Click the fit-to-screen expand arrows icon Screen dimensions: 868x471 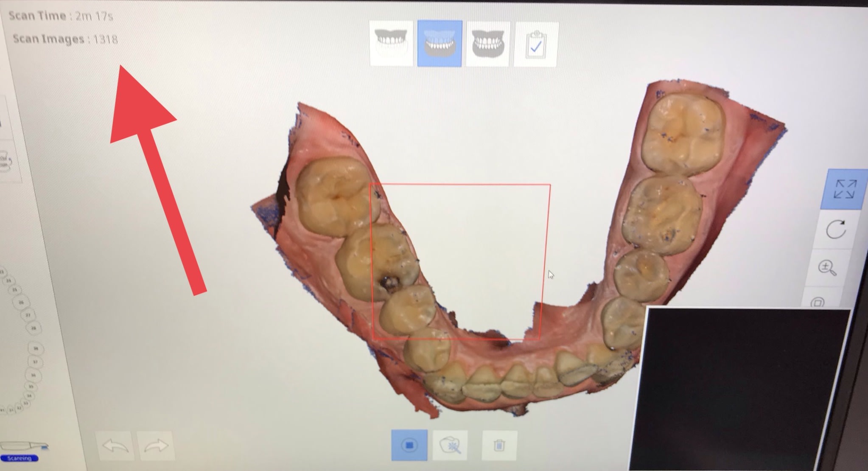845,189
